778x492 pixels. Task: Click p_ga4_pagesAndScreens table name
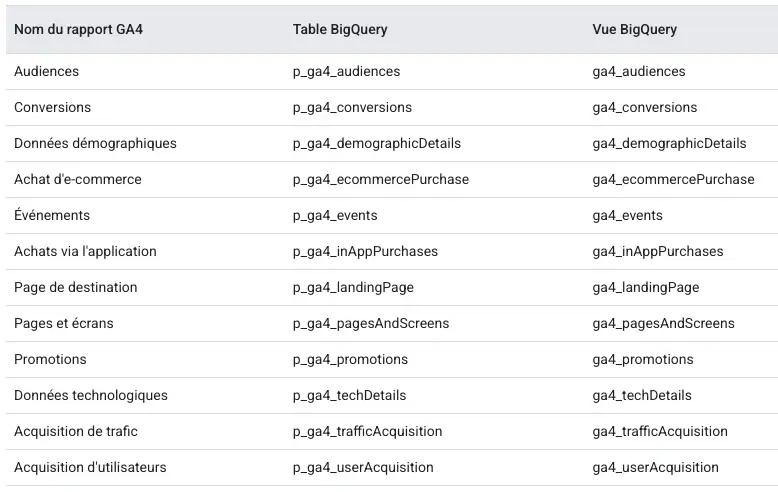[x=371, y=323]
